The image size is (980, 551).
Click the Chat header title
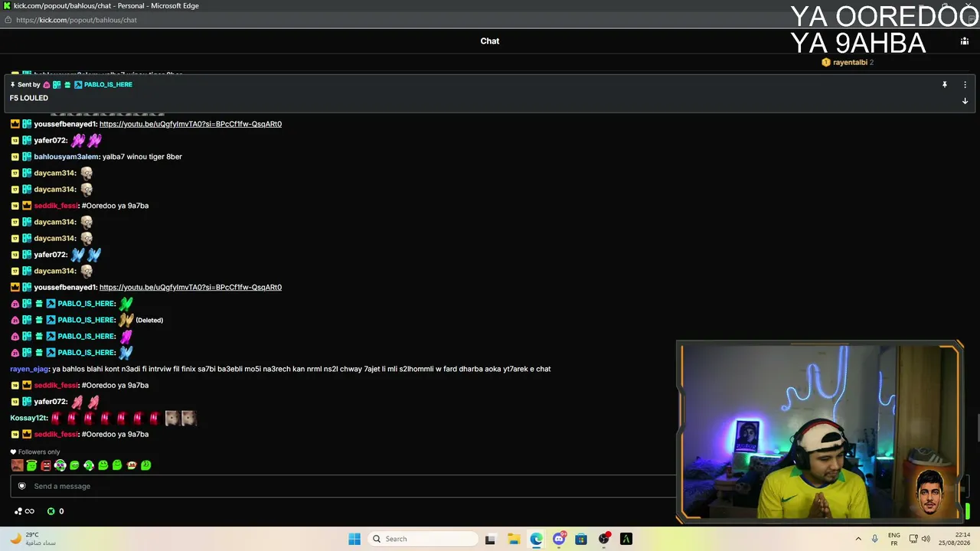pos(490,41)
